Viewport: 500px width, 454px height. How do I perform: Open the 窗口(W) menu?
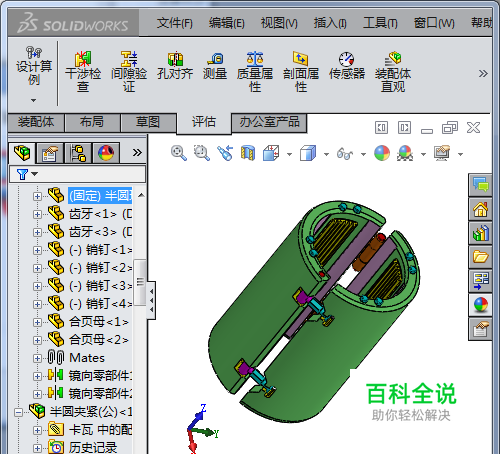point(434,23)
